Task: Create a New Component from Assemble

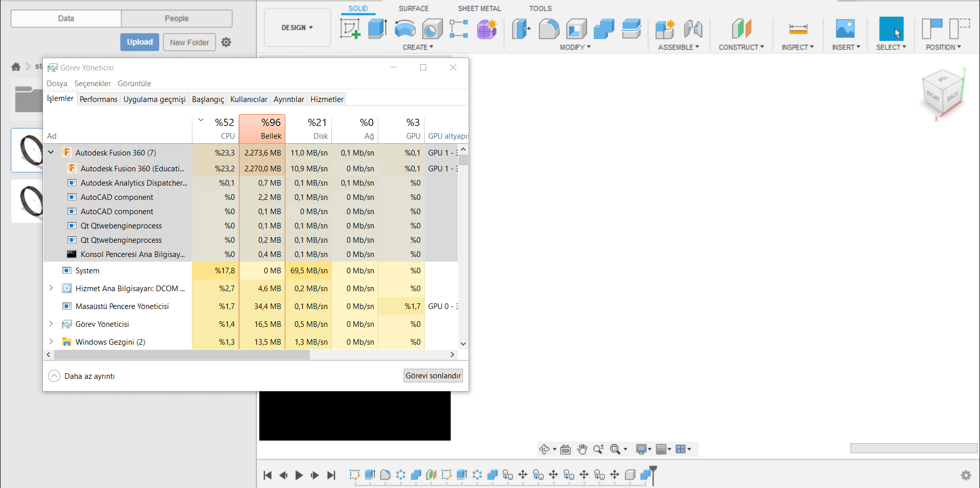Action: pos(665,29)
